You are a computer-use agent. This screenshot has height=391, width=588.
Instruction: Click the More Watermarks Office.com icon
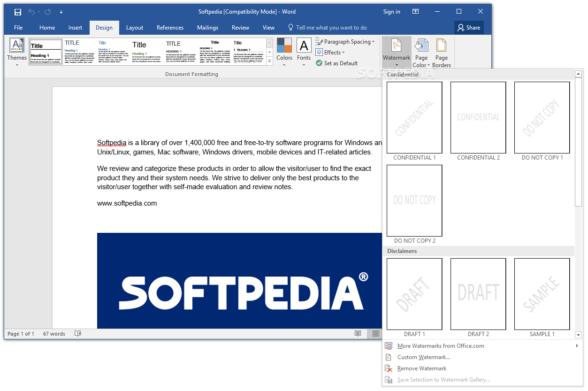point(389,346)
